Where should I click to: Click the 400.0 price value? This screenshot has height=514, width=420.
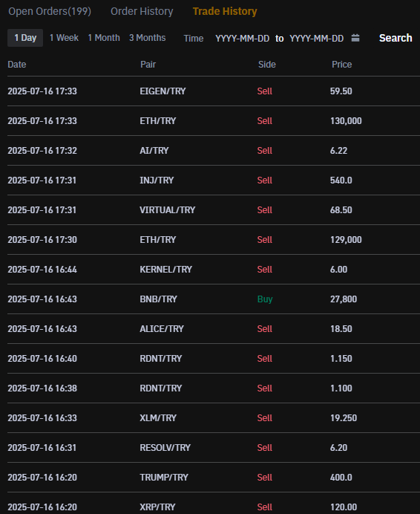341,478
